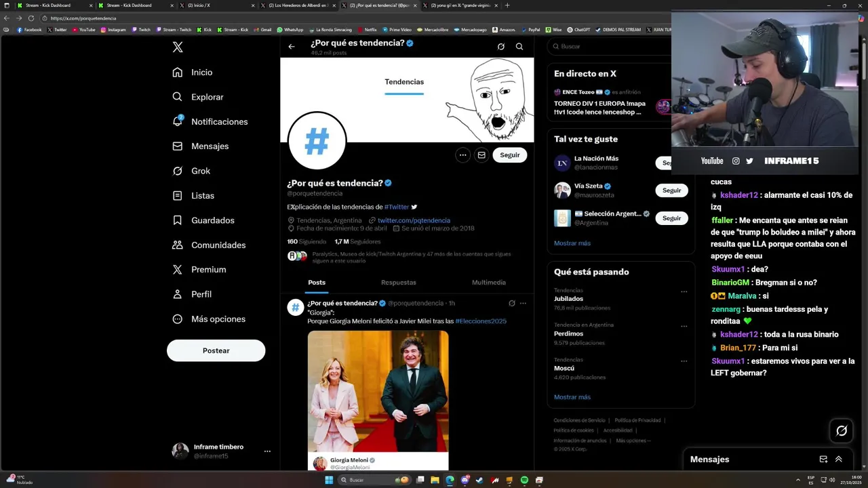Click the Postear button
868x488 pixels.
tap(216, 350)
